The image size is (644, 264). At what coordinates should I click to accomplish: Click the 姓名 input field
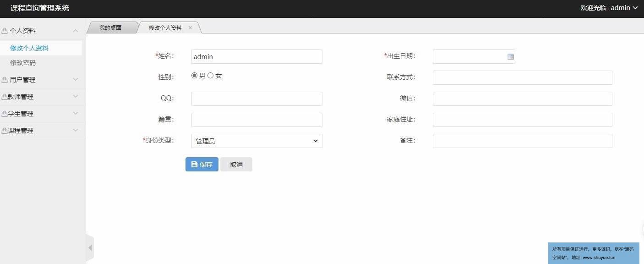257,57
